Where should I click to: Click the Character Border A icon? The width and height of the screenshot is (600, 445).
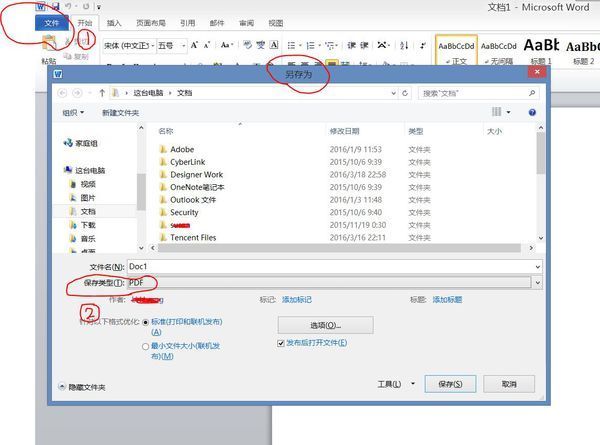pos(274,45)
